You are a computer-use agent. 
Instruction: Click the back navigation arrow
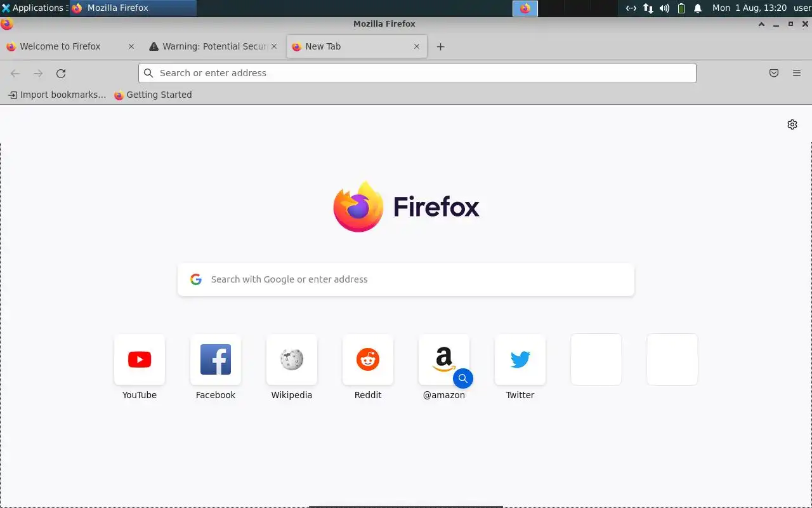[x=15, y=74]
